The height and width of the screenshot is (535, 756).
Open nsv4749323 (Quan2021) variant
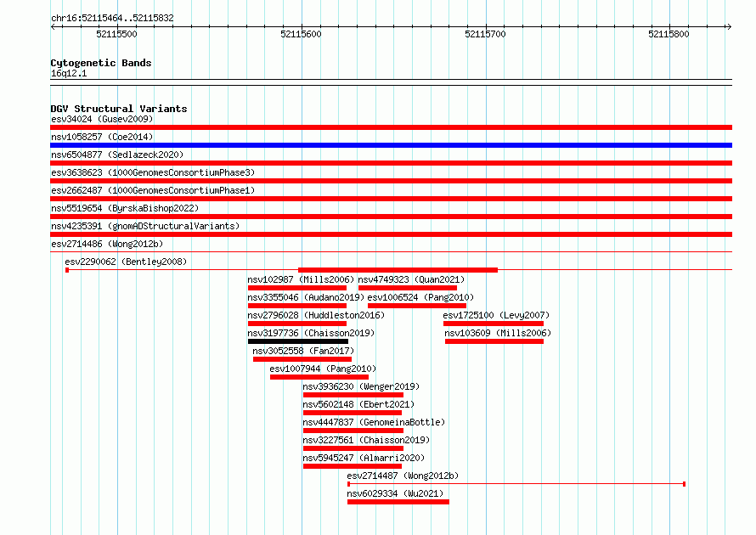[411, 279]
